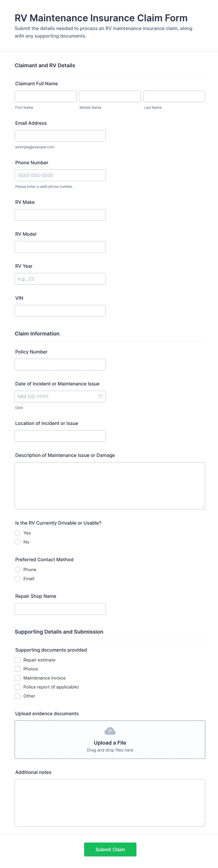Tick the Maintenance invoice checkbox

[x=18, y=678]
